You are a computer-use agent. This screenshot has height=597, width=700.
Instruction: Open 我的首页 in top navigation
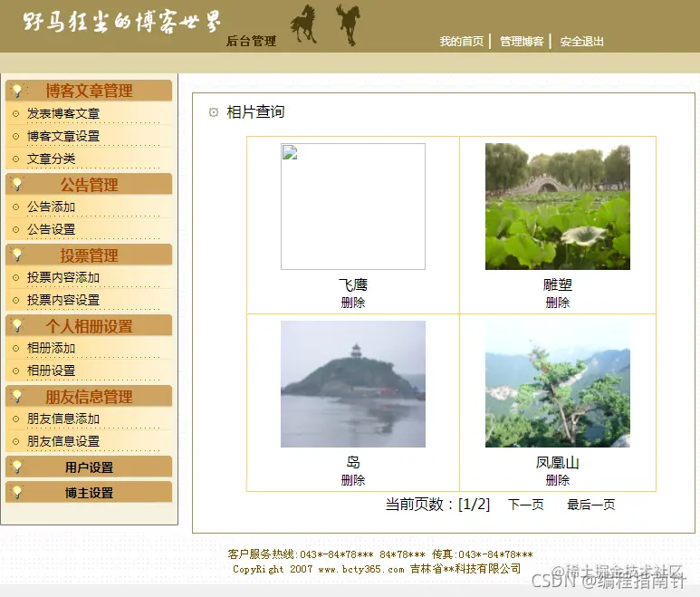pos(462,42)
